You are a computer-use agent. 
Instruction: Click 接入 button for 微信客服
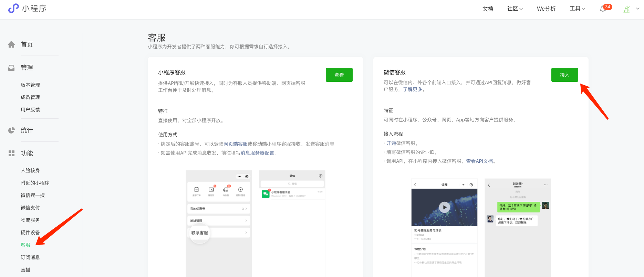click(565, 75)
